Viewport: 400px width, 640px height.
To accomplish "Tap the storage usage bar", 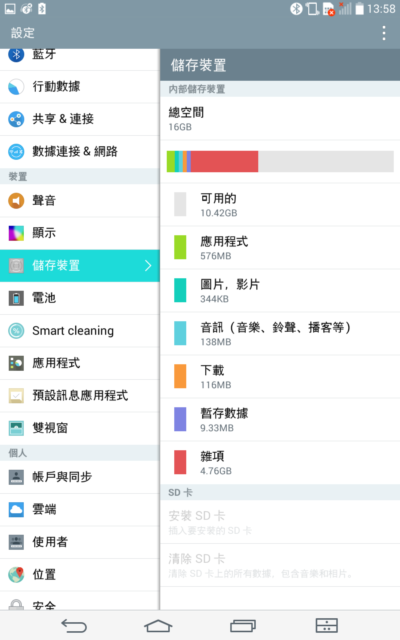I will tap(280, 161).
